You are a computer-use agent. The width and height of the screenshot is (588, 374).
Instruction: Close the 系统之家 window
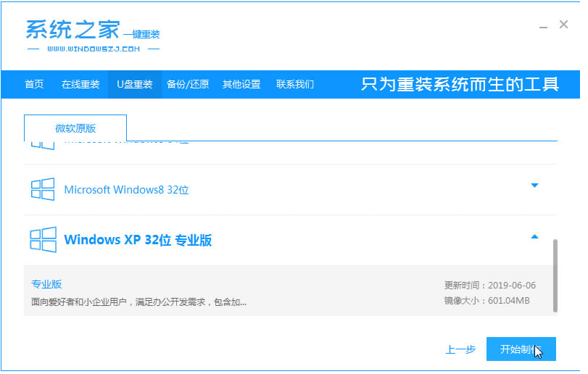(x=563, y=25)
